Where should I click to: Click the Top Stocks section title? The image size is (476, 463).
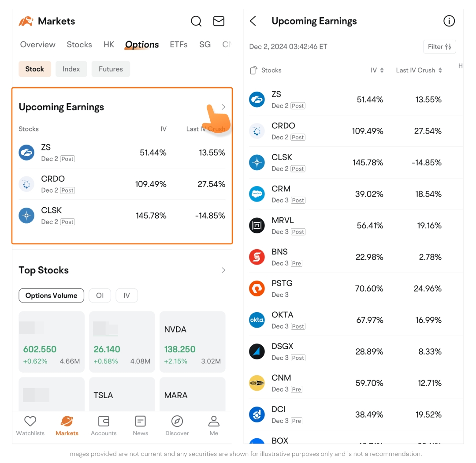[x=44, y=270]
